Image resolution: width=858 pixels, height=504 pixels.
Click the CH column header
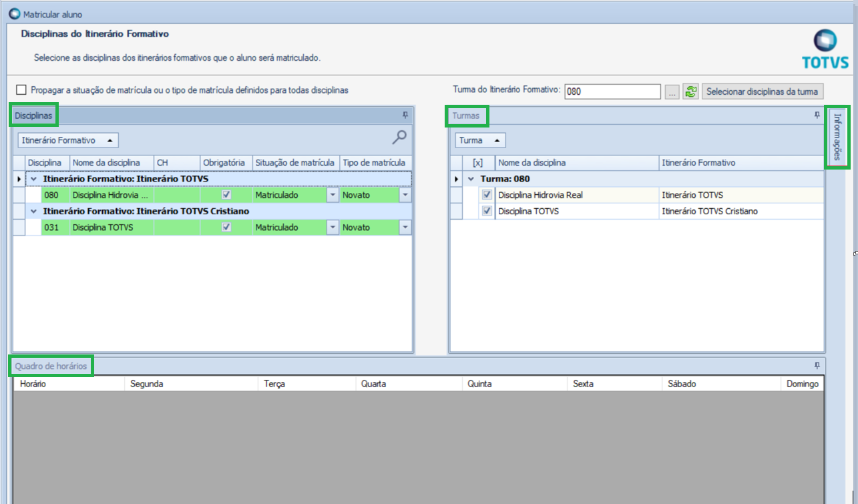[x=177, y=163]
